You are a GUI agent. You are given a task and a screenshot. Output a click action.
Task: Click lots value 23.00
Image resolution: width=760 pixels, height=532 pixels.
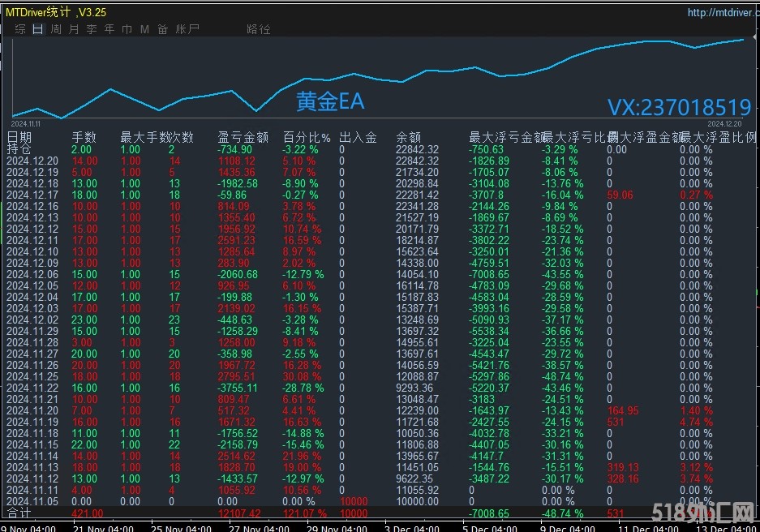coord(84,320)
